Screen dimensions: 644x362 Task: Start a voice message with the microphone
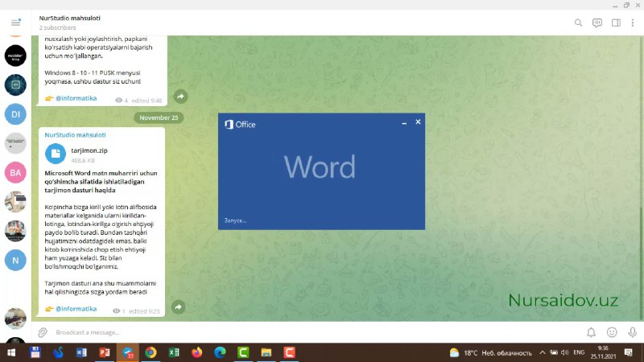tap(633, 332)
